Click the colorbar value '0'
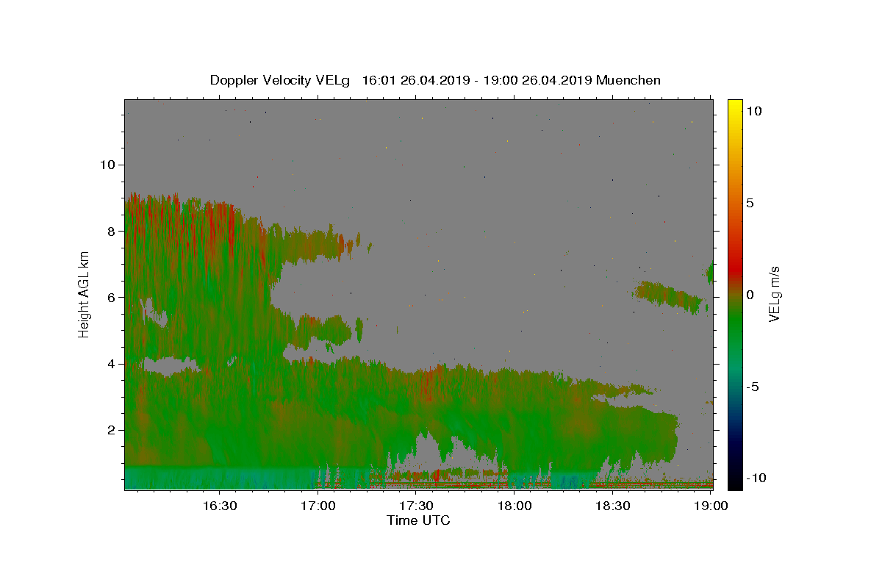 [x=750, y=295]
